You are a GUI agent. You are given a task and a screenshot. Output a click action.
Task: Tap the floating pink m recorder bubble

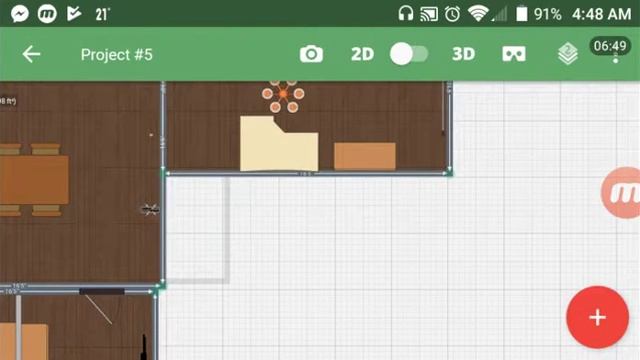tap(621, 192)
